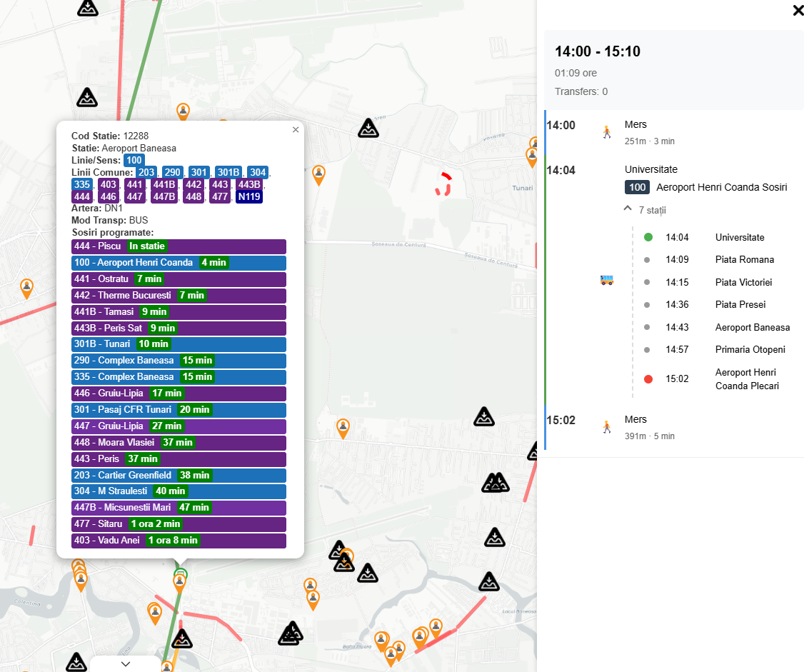Open common line 301 badge

(x=199, y=172)
